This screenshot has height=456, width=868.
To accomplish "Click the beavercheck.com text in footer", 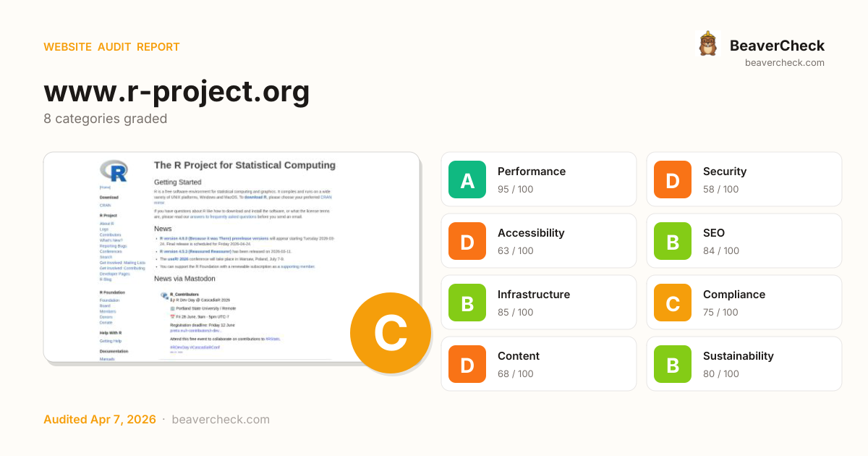I will 221,420.
